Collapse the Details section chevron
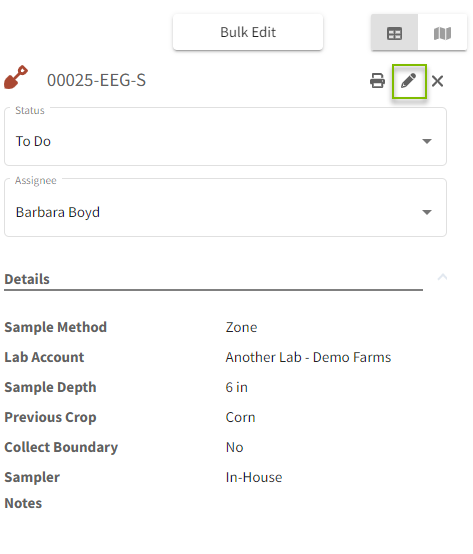Screen dimensions: 473x554 (x=442, y=277)
